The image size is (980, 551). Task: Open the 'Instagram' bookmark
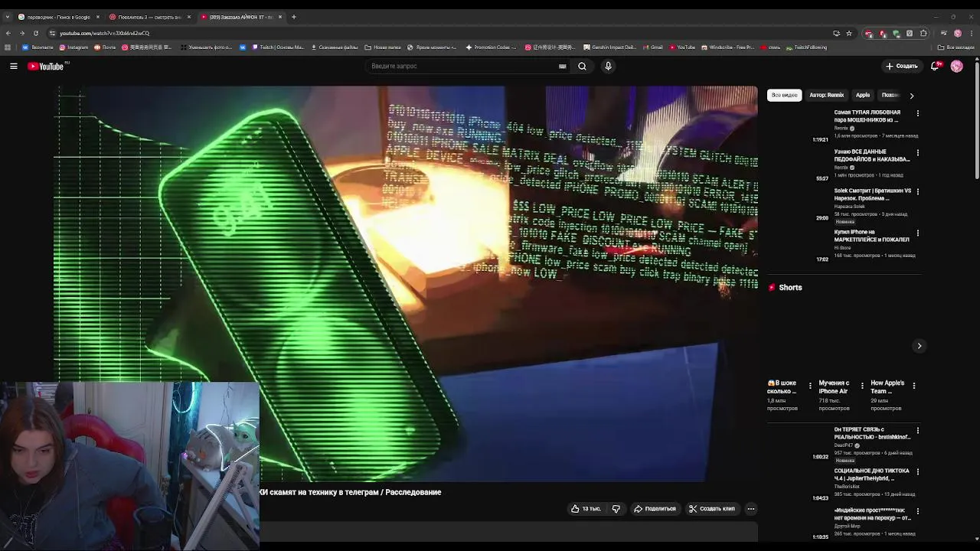[x=73, y=47]
